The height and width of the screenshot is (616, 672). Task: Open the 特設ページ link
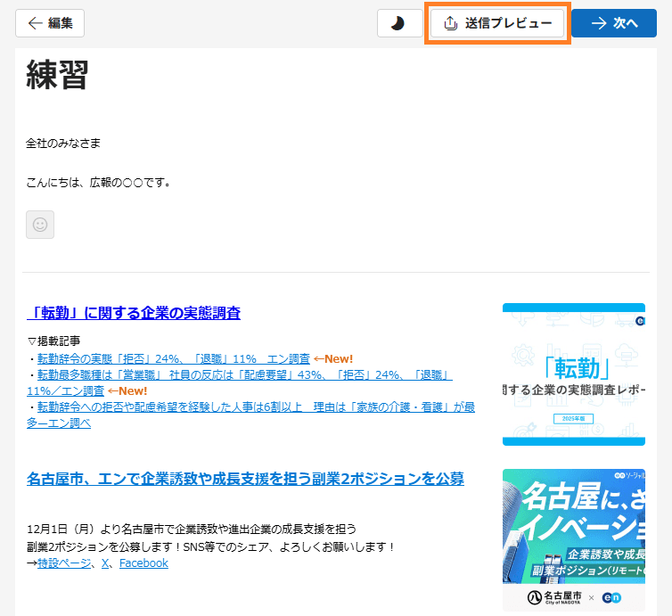pos(65,563)
